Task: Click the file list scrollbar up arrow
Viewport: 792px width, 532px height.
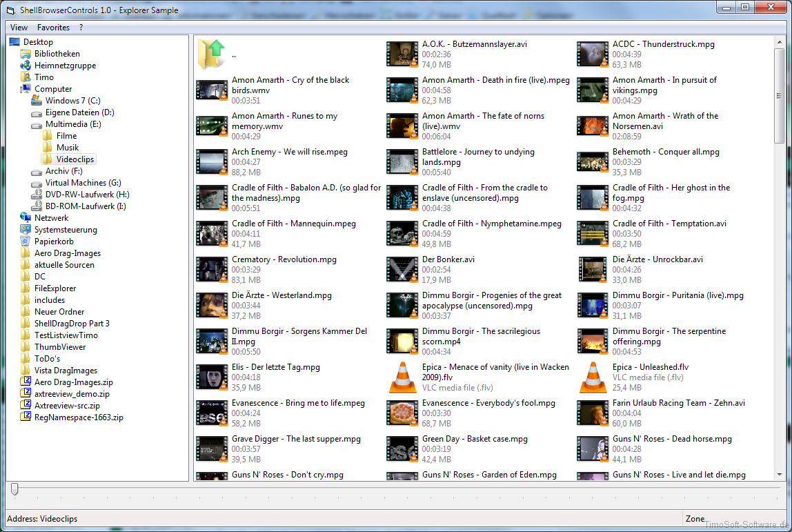Action: [x=780, y=43]
